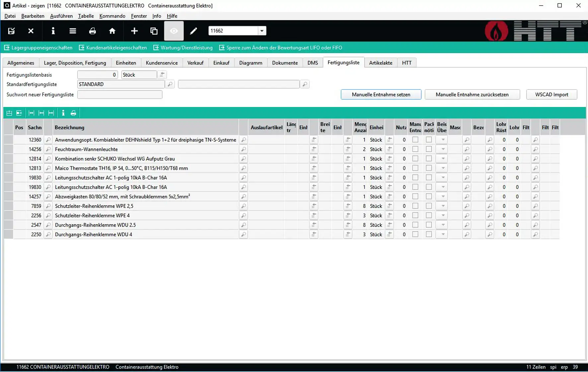Open Beistellung dropdown in row 14256
Viewport: 588px width, 372px height.
tap(443, 149)
